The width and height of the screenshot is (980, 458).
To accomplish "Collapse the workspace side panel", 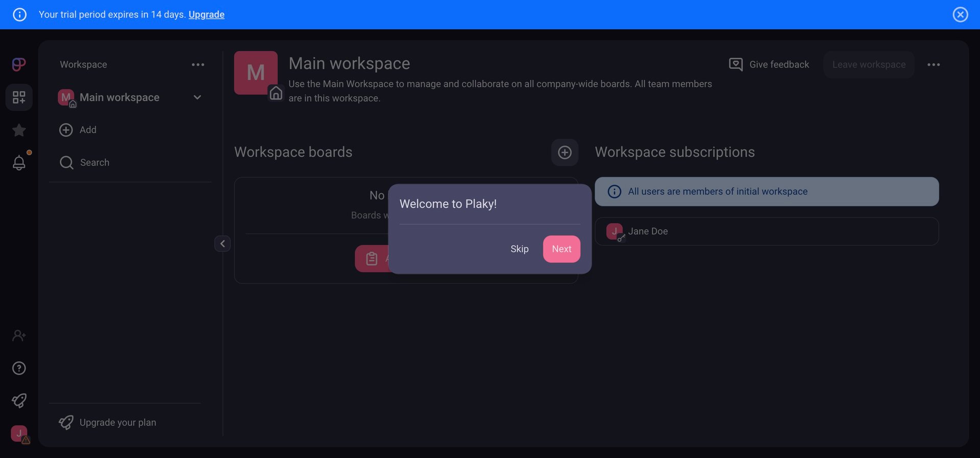I will coord(223,244).
